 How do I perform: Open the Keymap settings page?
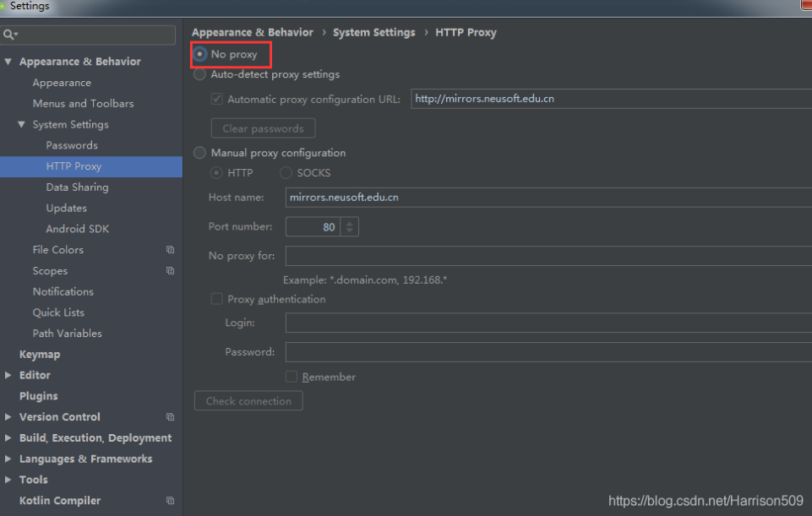[40, 355]
